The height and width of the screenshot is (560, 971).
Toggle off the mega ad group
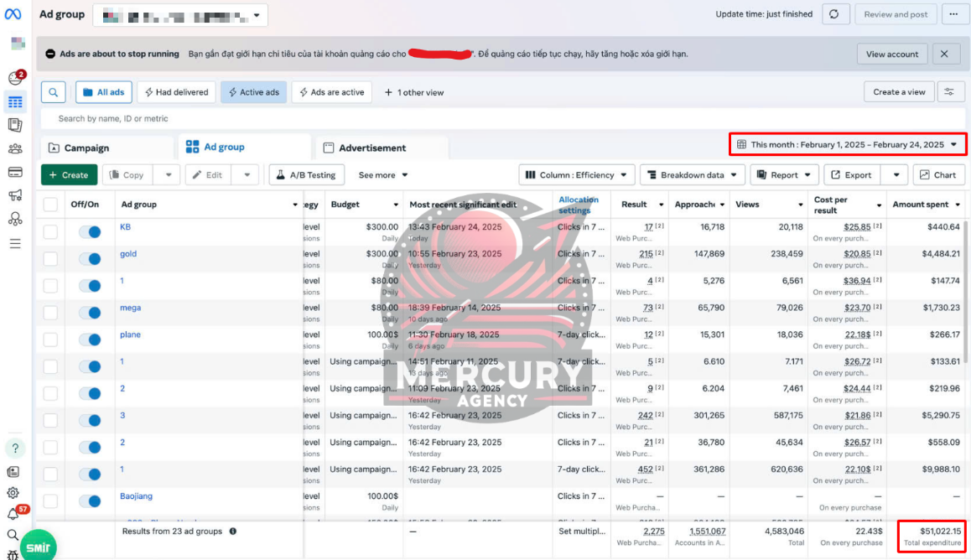tap(90, 313)
